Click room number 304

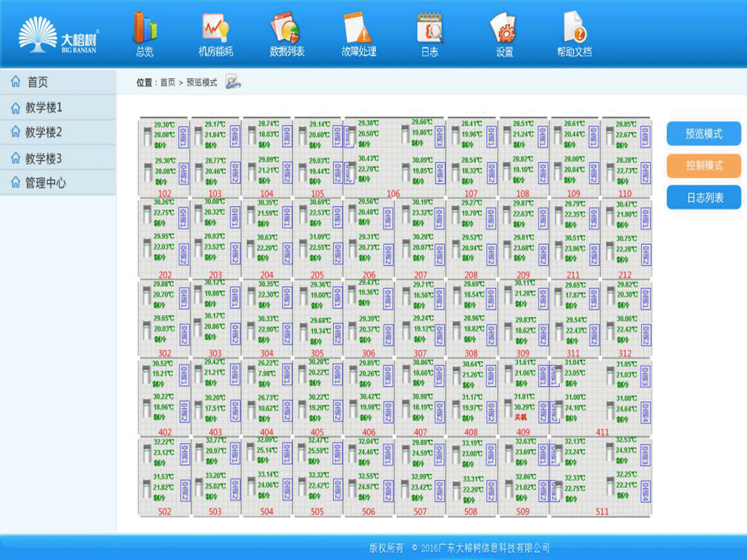pos(266,353)
